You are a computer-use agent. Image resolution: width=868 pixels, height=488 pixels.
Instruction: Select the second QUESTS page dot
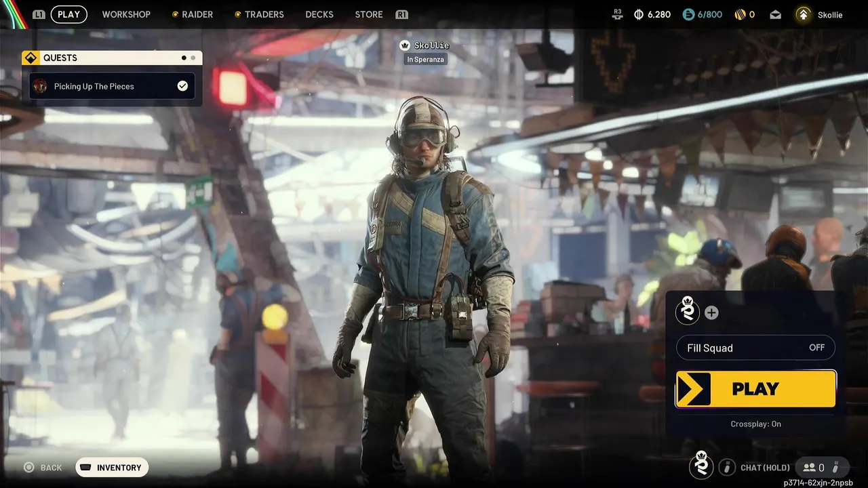[193, 58]
